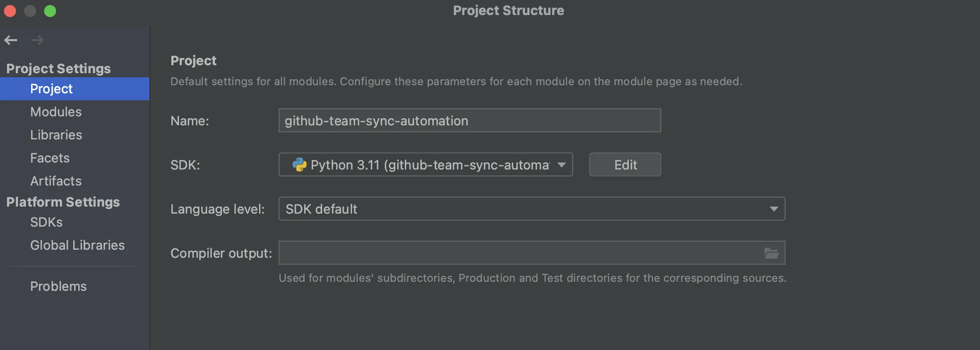
Task: Click the gray minimize window button
Action: 30,11
